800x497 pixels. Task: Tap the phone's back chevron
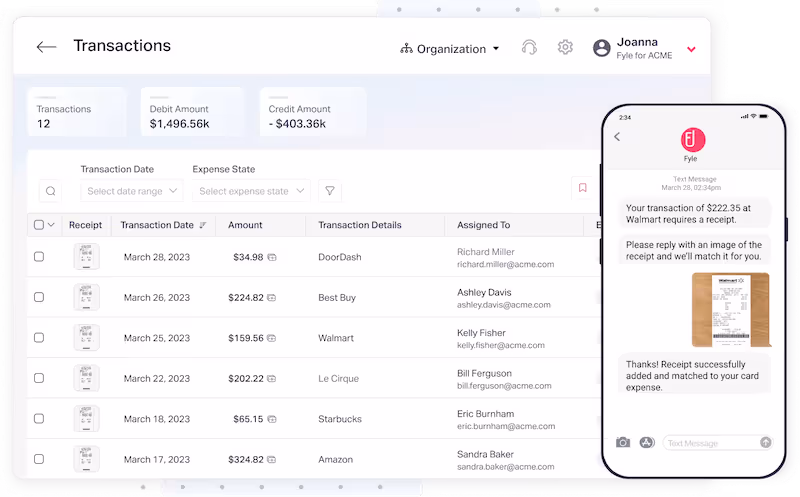coord(617,137)
